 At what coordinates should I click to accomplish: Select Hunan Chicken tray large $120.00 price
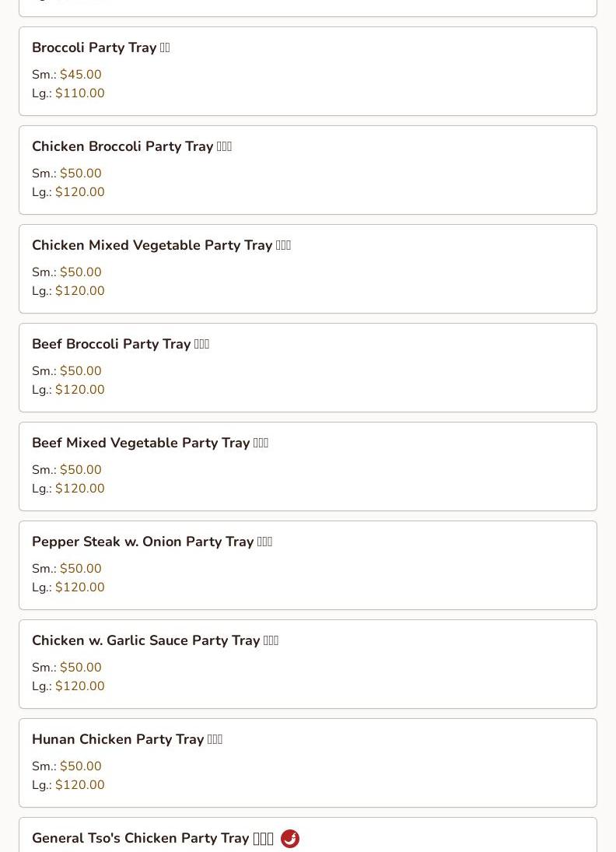click(79, 785)
